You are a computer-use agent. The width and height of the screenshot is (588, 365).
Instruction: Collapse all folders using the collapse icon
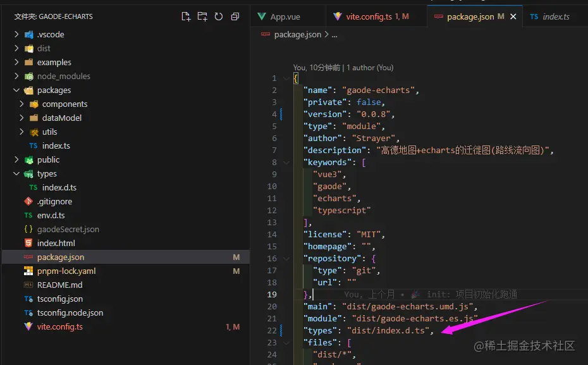tap(235, 16)
